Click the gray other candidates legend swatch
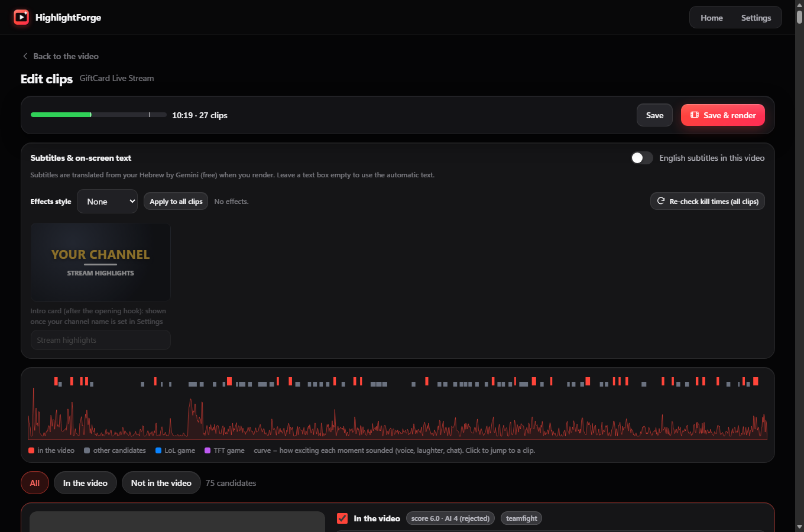The image size is (804, 532). tap(87, 450)
